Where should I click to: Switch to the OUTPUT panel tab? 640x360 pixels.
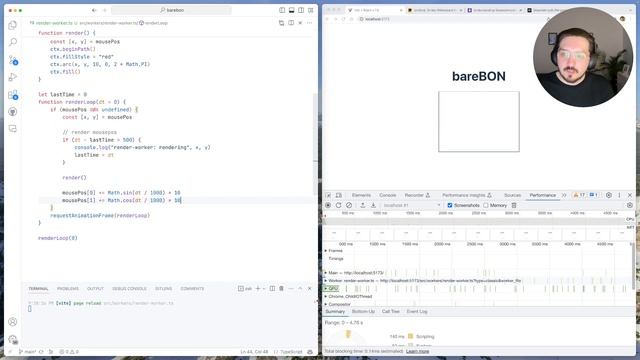pos(95,289)
